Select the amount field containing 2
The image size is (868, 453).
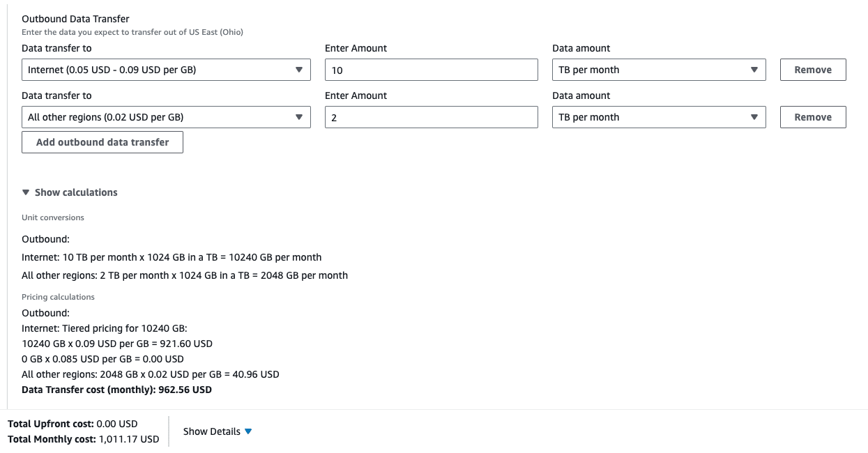pos(431,117)
